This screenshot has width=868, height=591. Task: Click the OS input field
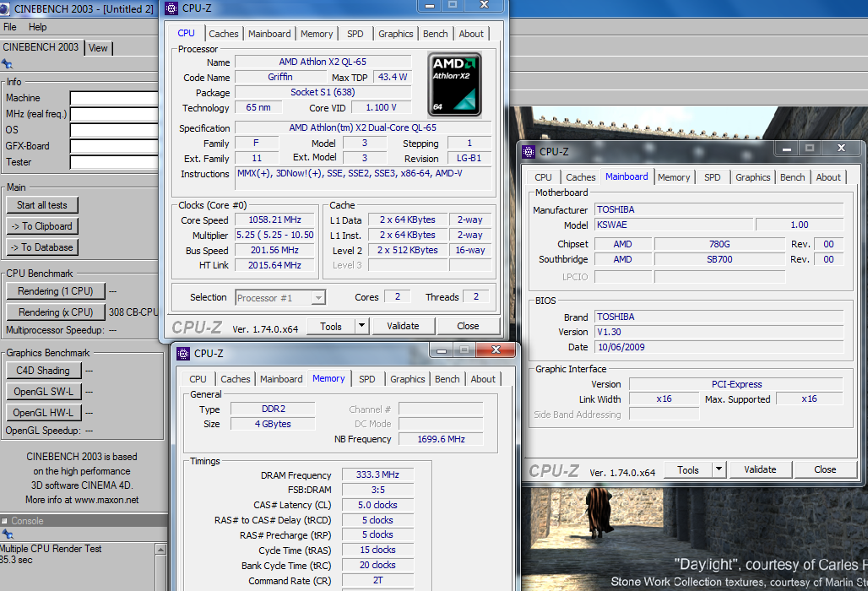pyautogui.click(x=114, y=131)
